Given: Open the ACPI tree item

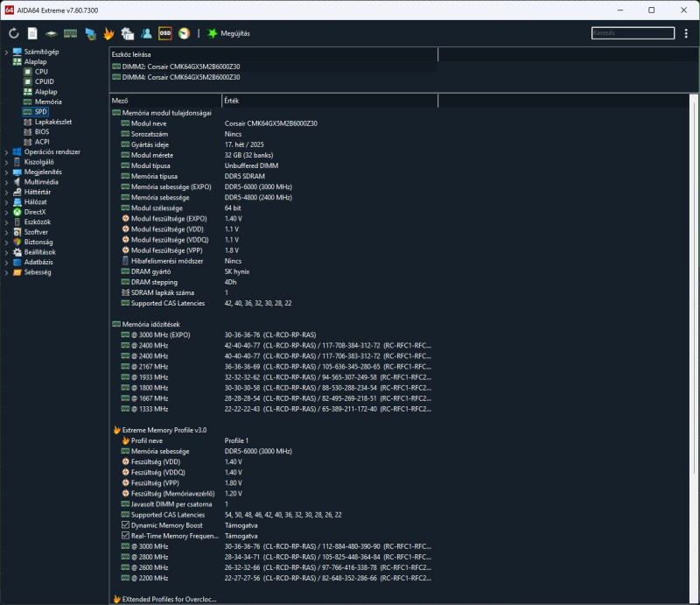Looking at the screenshot, I should point(42,142).
